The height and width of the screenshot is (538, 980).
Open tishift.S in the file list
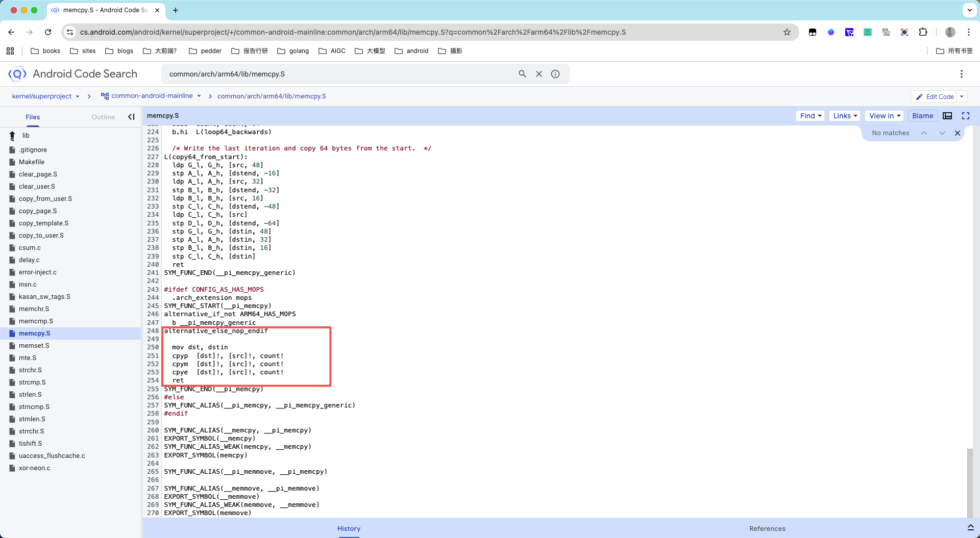[31, 444]
